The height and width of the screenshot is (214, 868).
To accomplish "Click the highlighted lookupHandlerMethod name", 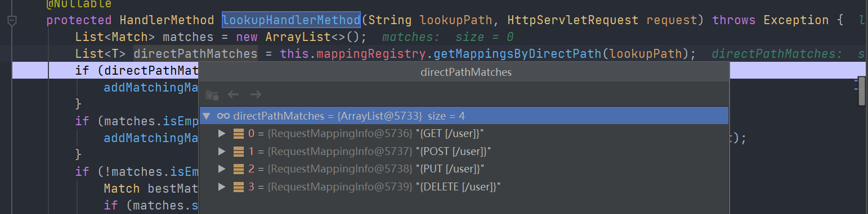I will (291, 20).
